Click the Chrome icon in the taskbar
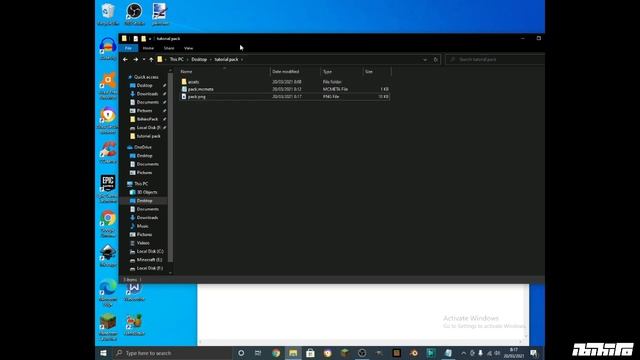The height and width of the screenshot is (360, 640). [x=276, y=353]
